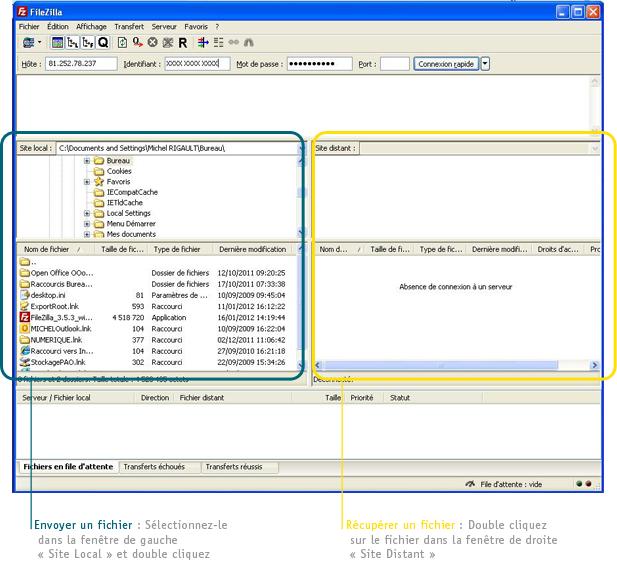Select the Open Office OOo... folder icon

25,273
